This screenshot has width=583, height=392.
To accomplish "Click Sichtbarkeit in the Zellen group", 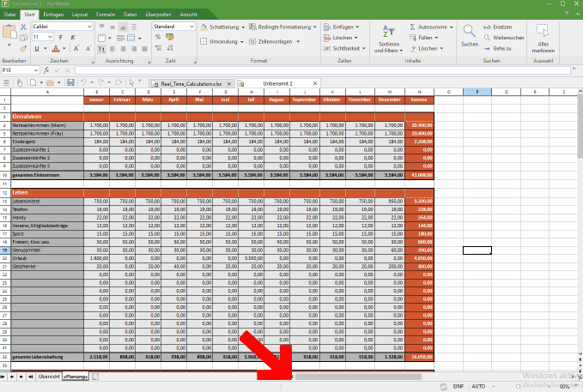I will (x=344, y=49).
